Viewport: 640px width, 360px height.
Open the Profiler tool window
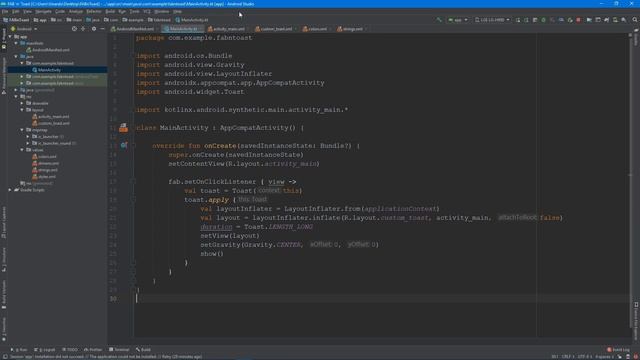(93, 350)
